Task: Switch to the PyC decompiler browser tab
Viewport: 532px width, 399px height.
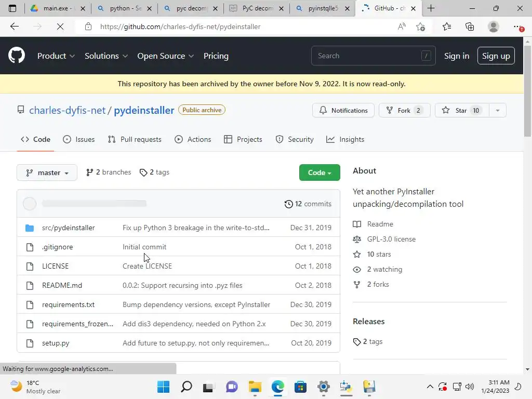Action: tap(257, 8)
